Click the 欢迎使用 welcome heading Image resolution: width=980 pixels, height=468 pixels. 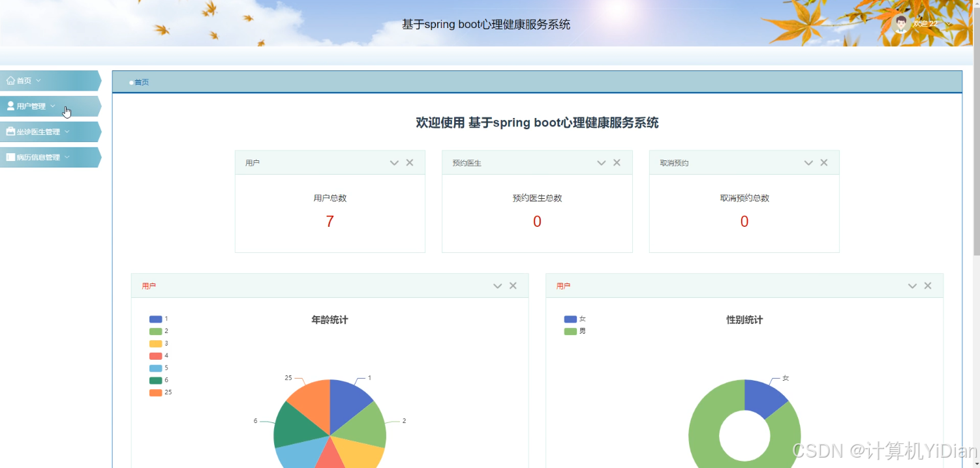click(537, 123)
